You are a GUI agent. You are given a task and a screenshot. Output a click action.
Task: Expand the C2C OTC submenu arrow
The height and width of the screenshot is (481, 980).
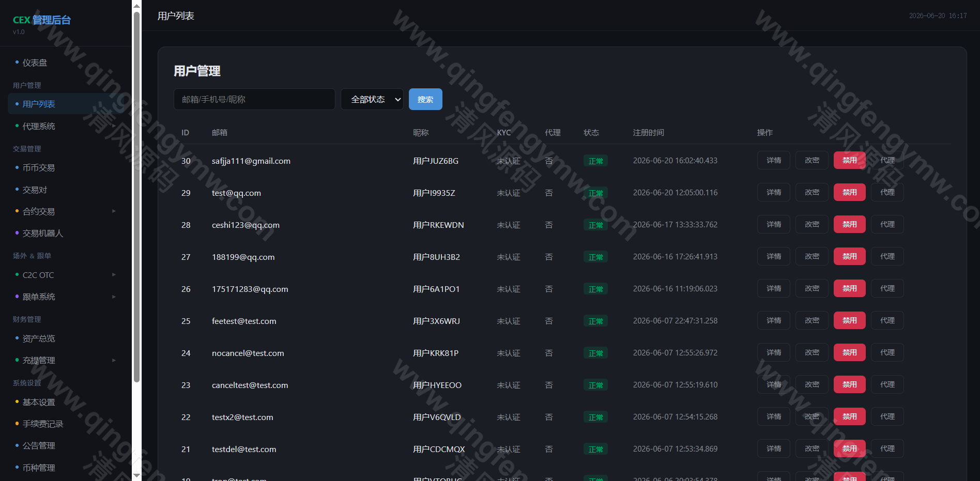[x=114, y=275]
